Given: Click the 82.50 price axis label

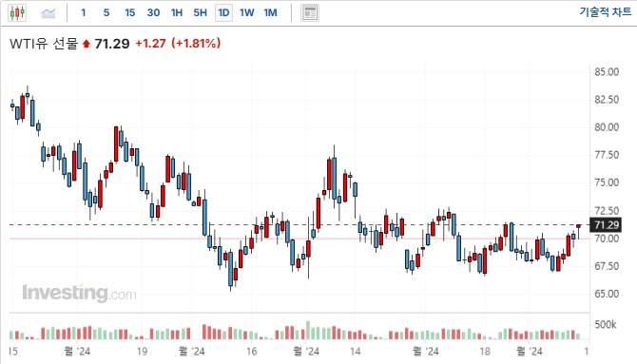Looking at the screenshot, I should coord(607,100).
